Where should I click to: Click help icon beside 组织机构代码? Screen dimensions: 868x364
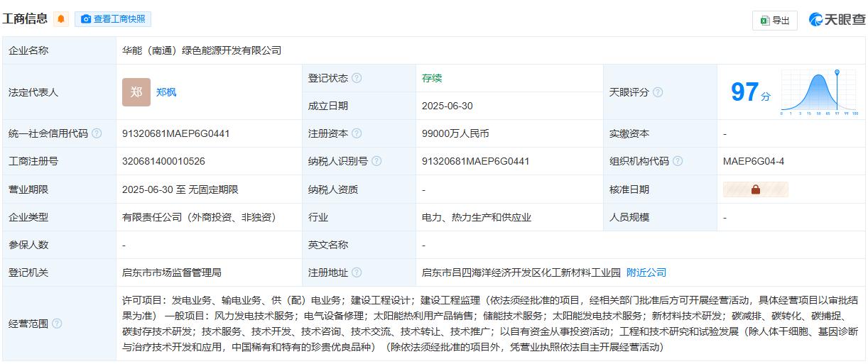point(678,161)
